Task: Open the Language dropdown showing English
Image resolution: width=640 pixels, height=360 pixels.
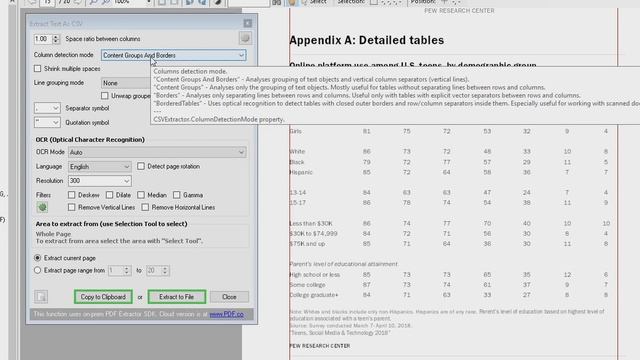Action: point(100,167)
